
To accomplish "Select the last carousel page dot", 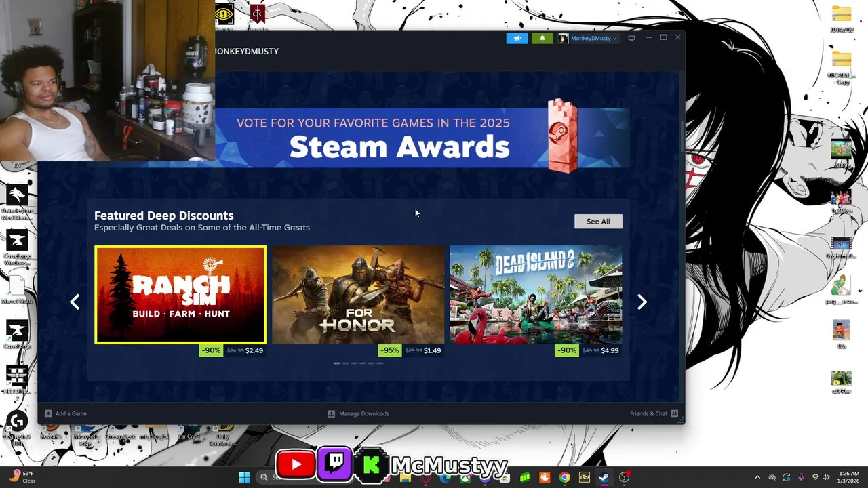I will pos(380,363).
